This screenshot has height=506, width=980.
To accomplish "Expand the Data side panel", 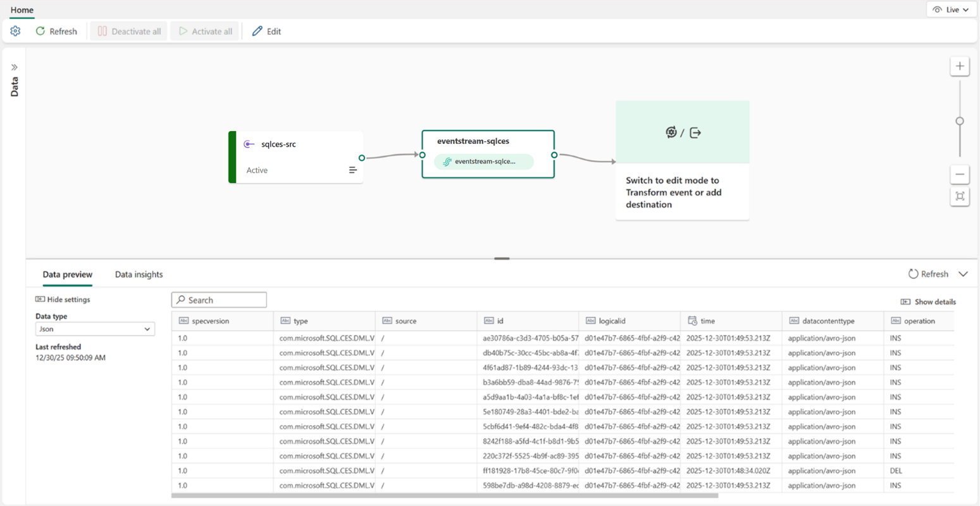I will point(14,67).
